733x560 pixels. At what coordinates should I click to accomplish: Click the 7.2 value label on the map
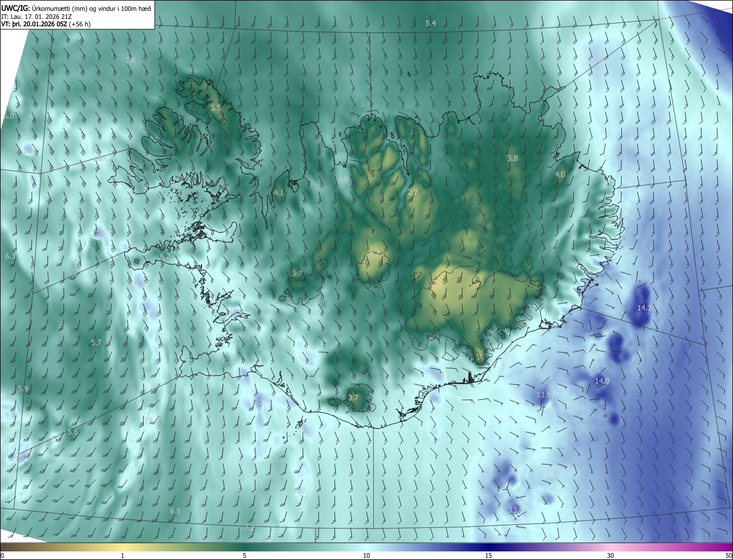pyautogui.click(x=249, y=527)
